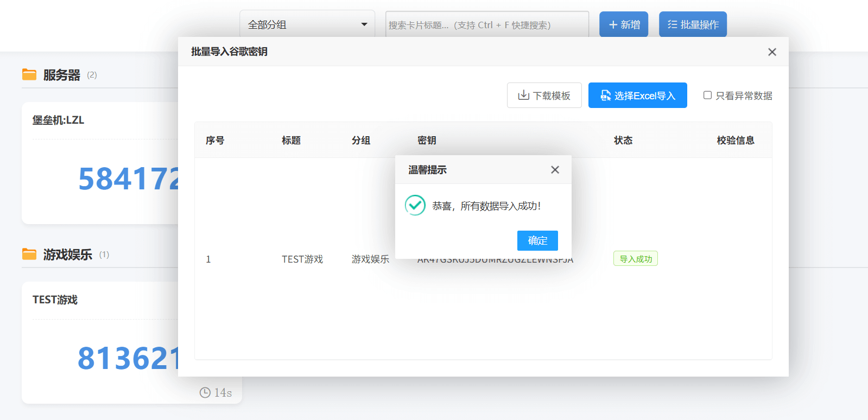Image resolution: width=868 pixels, height=420 pixels.
Task: Click the TEST游戏 card title
Action: [x=55, y=300]
